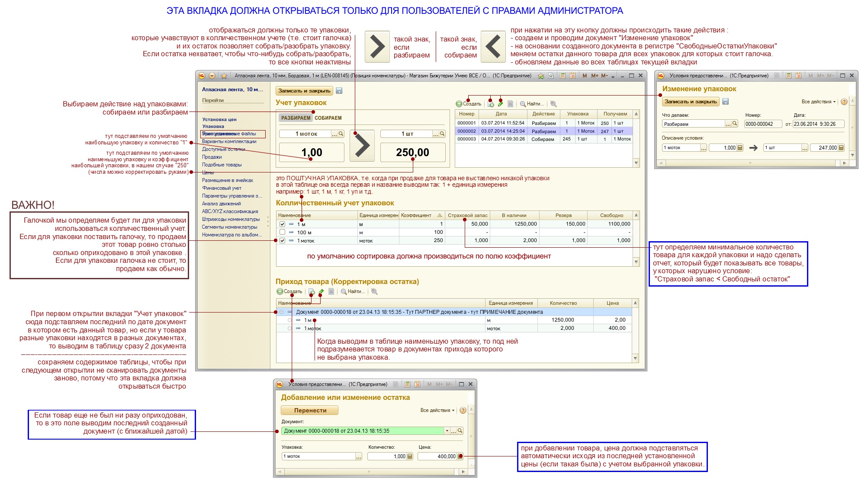Click Записать и закрыть in Изменение упаковок window
This screenshot has width=868, height=485.
coord(690,102)
